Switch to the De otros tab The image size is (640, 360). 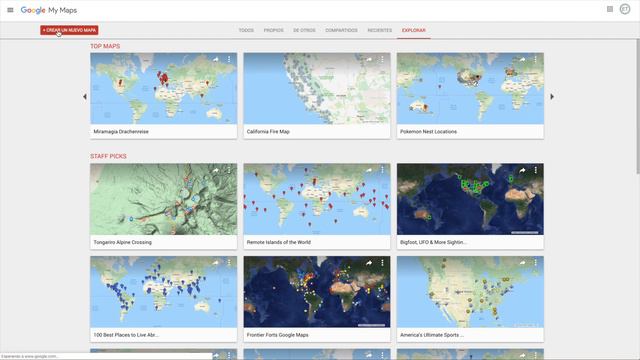tap(304, 30)
